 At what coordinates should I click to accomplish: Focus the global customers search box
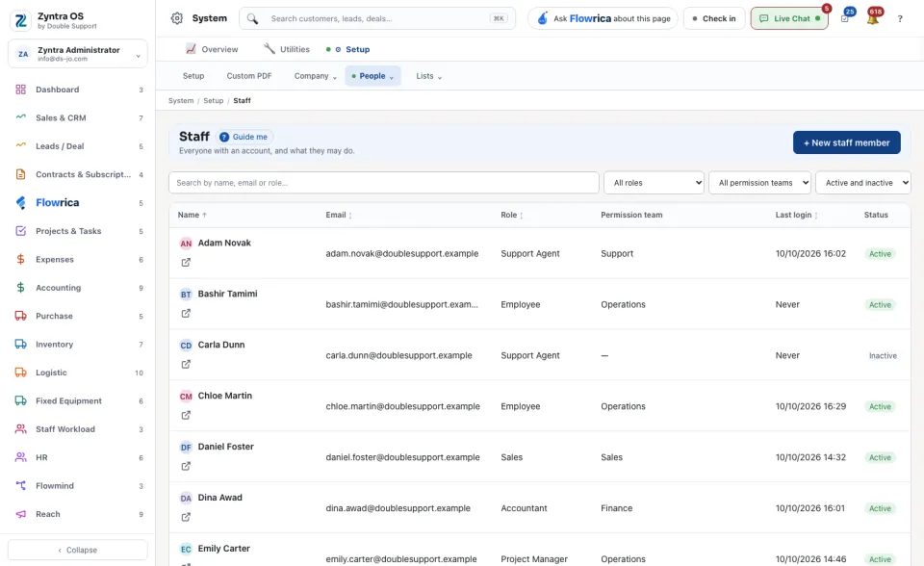(377, 19)
